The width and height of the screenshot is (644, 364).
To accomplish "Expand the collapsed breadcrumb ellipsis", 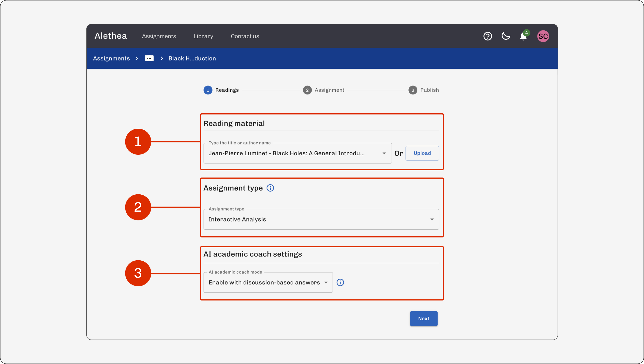I will click(x=149, y=58).
